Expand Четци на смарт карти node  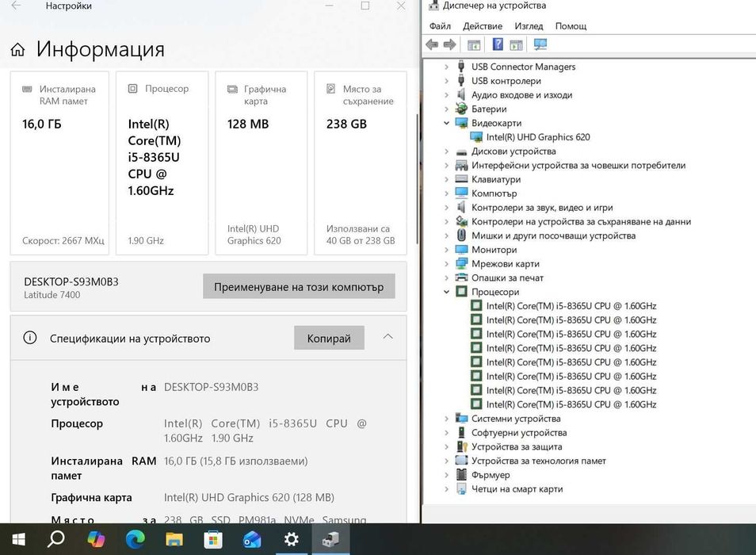[446, 489]
